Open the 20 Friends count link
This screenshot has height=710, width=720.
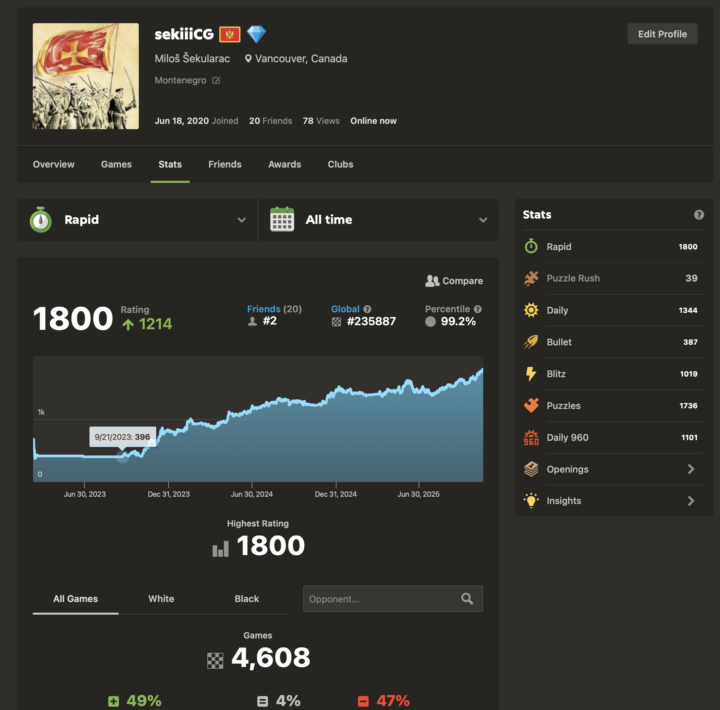(x=270, y=121)
